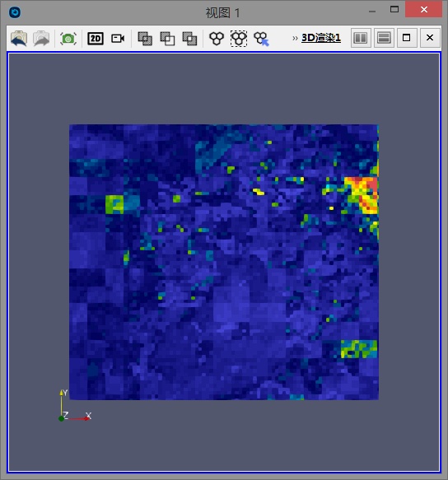Activate the second overlapping-squares selection tool
448x480 pixels.
[x=167, y=39]
